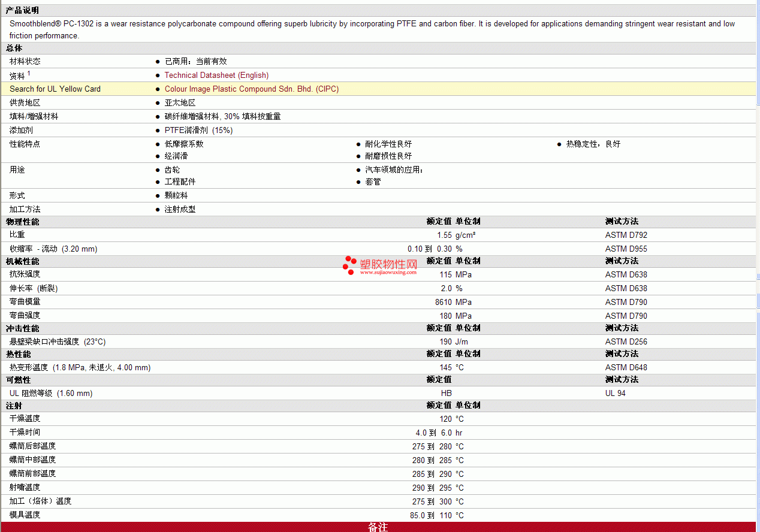Click the 性能特点 row label
The image size is (760, 532).
click(25, 144)
